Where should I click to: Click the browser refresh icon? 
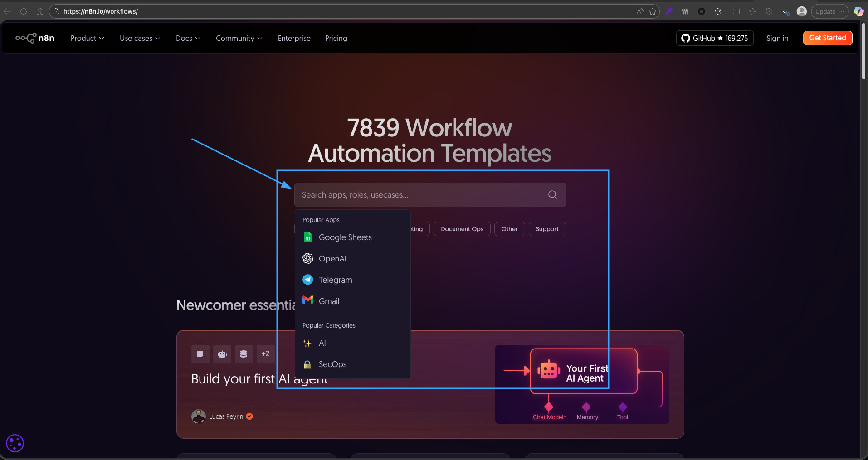click(24, 11)
